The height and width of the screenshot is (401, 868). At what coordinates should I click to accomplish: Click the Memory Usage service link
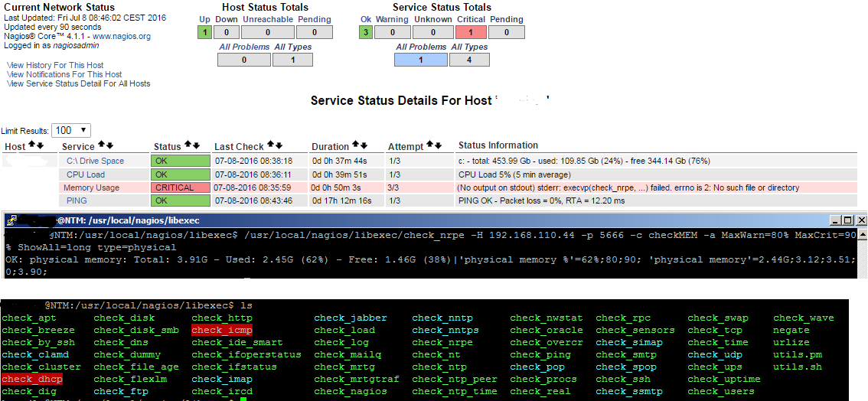[91, 187]
